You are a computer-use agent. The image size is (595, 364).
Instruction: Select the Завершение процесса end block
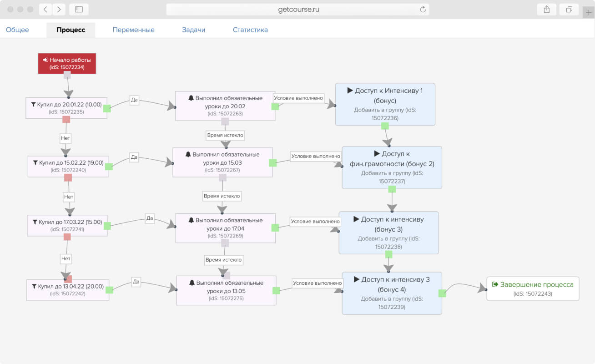coord(533,288)
